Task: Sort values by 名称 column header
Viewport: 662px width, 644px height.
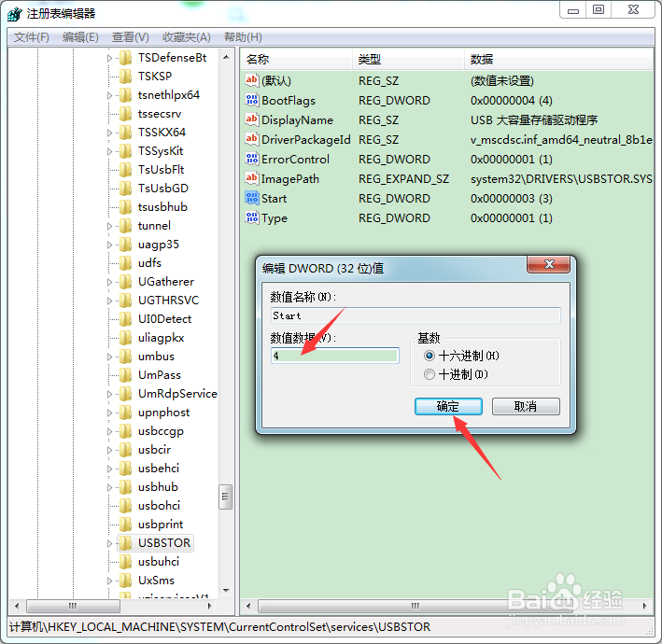Action: click(296, 59)
